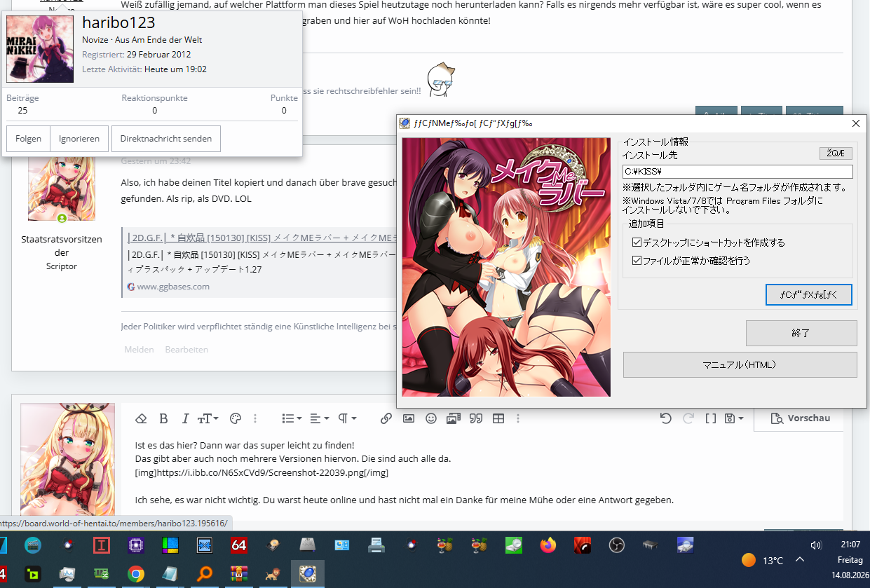Click the undo arrow in the editor

click(x=666, y=418)
